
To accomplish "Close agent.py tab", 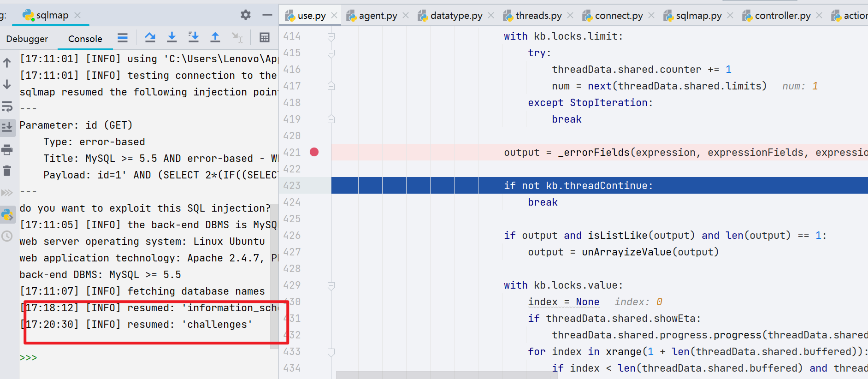I will [406, 15].
